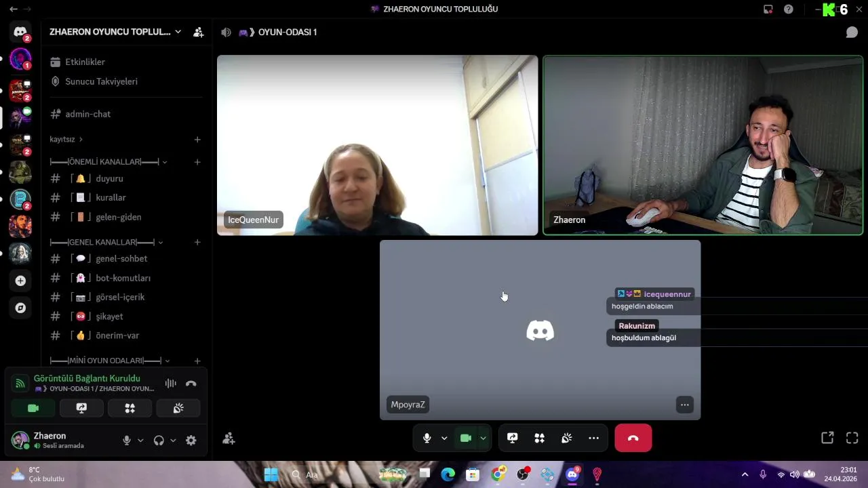Image resolution: width=868 pixels, height=488 pixels.
Task: Open Sunucu Takviyeleri
Action: [125, 81]
